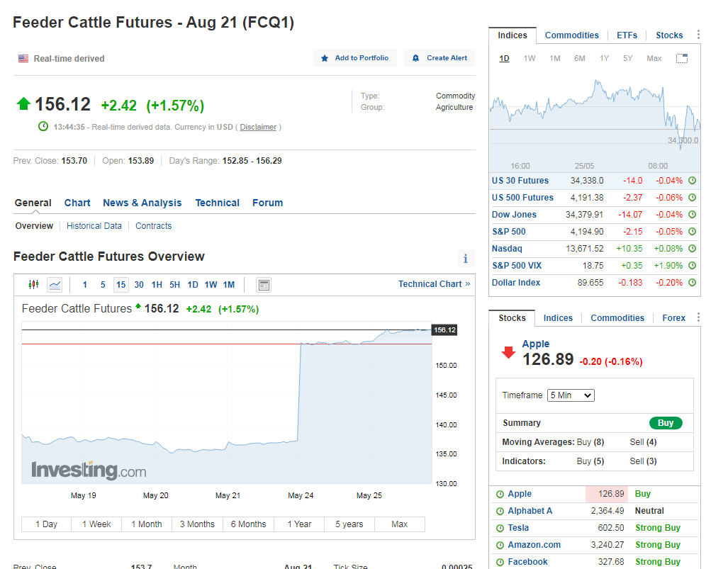Click the indices mini chart area

click(x=595, y=120)
